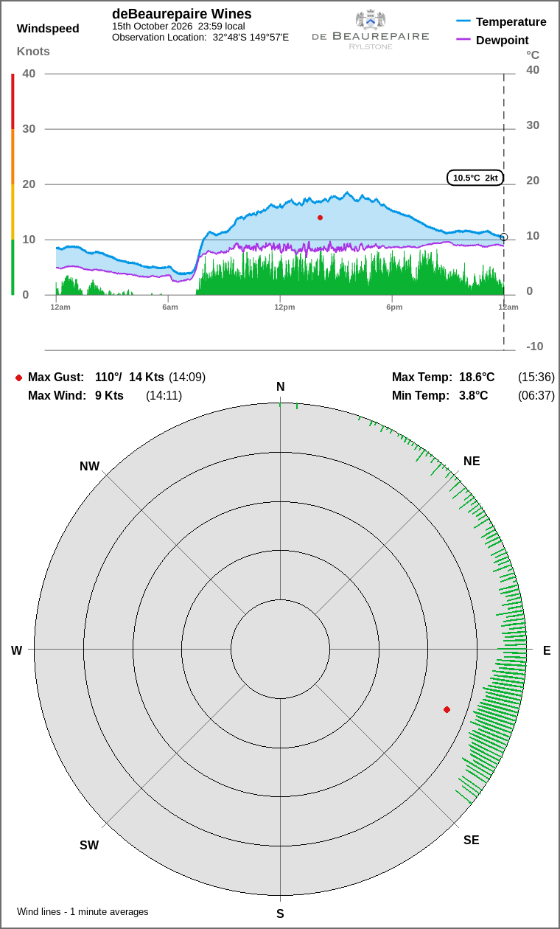Image resolution: width=560 pixels, height=929 pixels.
Task: Click the de Beaurepaire Rylstone logo
Action: [x=371, y=29]
